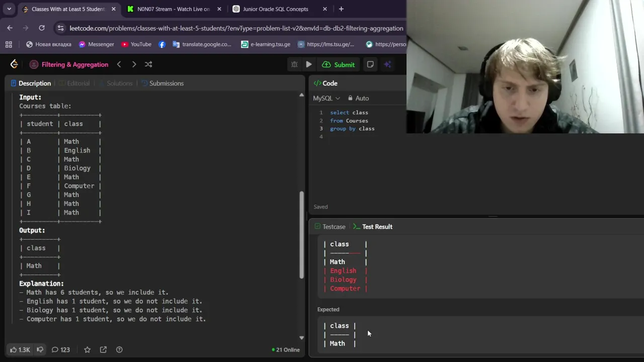Click 'Computer' in test result output

345,289
